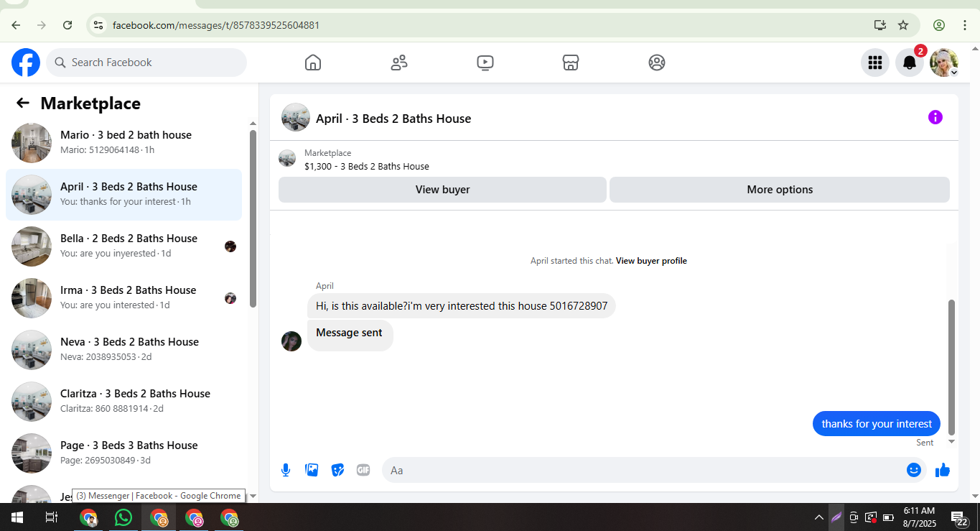
Task: Click the facebook.com address bar URL
Action: pos(216,25)
